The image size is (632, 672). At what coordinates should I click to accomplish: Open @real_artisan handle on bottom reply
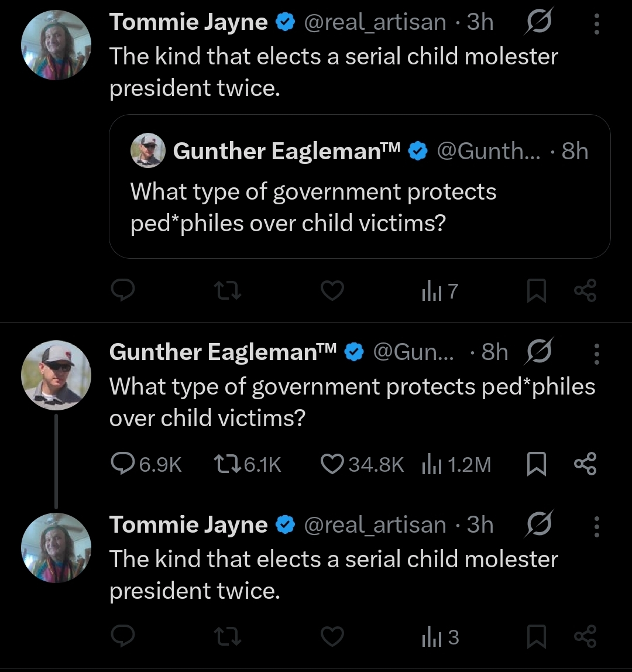click(x=375, y=524)
